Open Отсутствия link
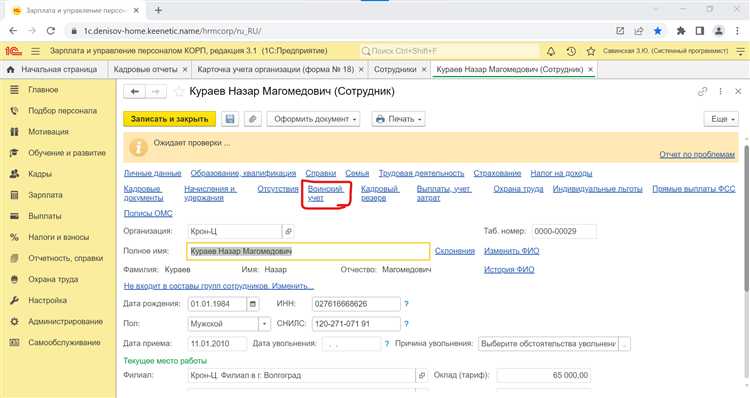This screenshot has width=750, height=398. point(278,189)
